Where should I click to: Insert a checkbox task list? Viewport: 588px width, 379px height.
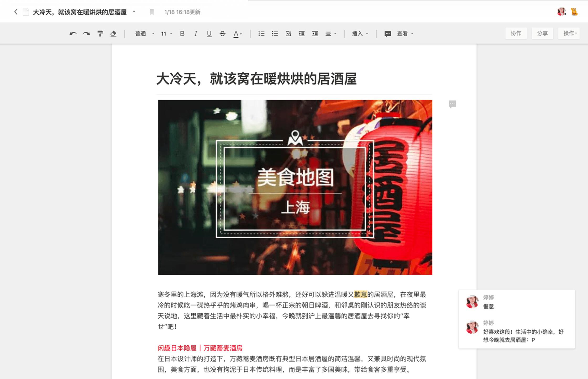point(288,34)
